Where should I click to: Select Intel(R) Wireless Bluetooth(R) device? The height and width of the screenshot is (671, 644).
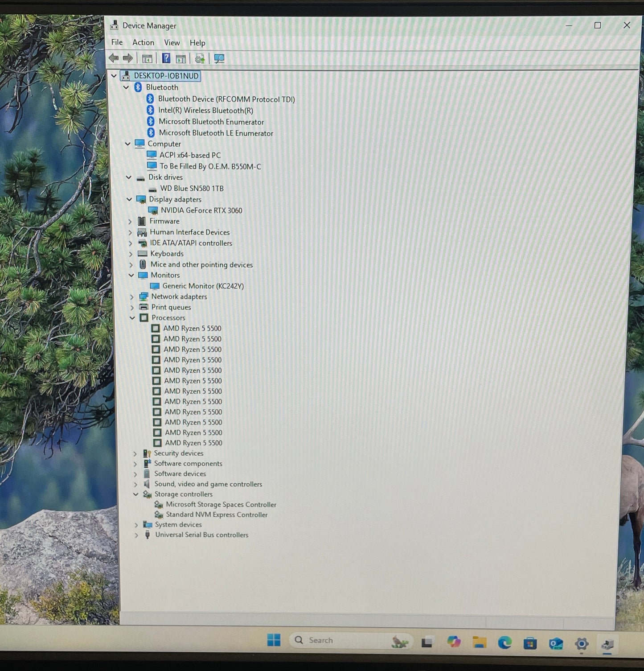tap(205, 111)
